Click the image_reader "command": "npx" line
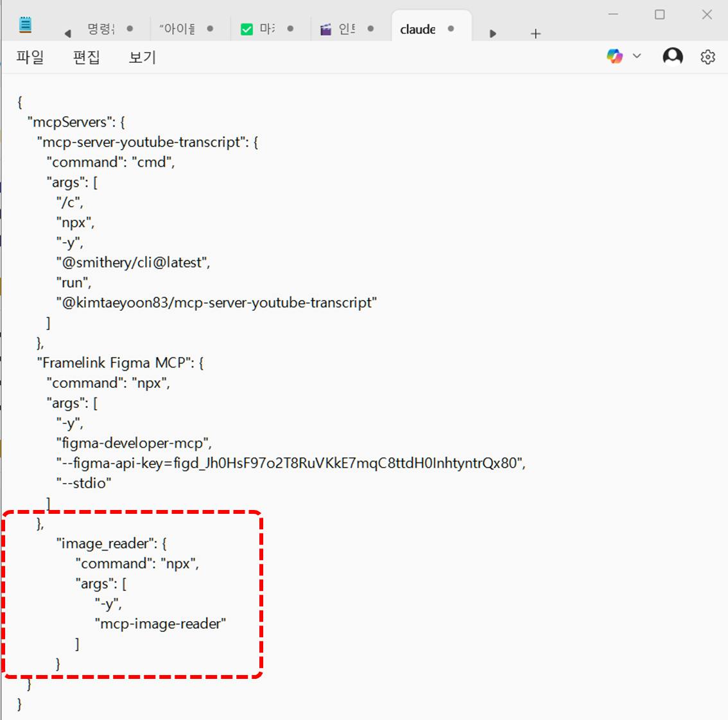 137,563
